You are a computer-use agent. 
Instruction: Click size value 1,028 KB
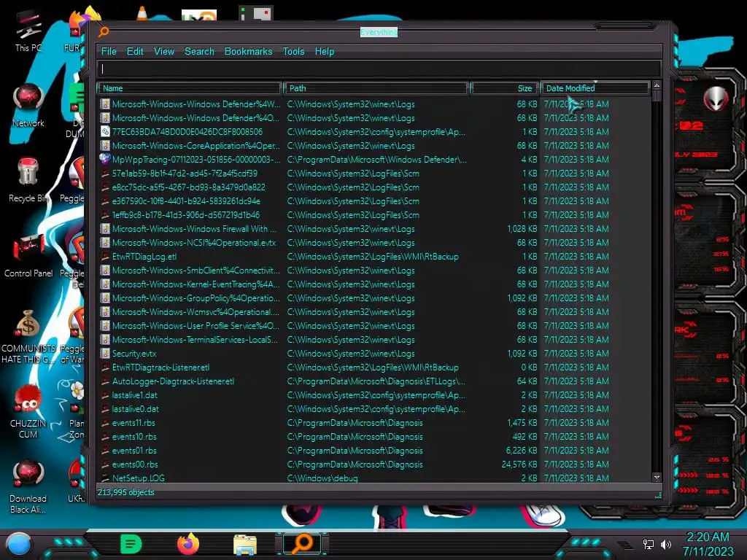(x=522, y=228)
